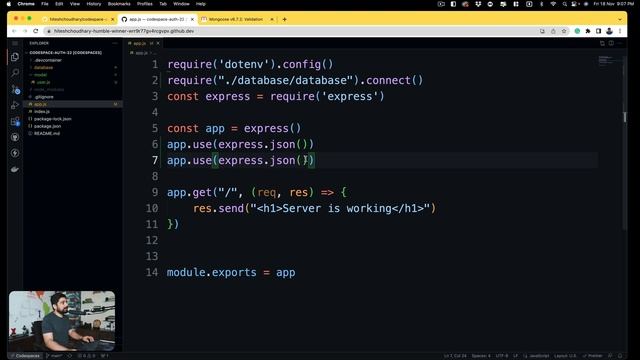Open README.md in the explorer
The image size is (640, 360).
47,133
